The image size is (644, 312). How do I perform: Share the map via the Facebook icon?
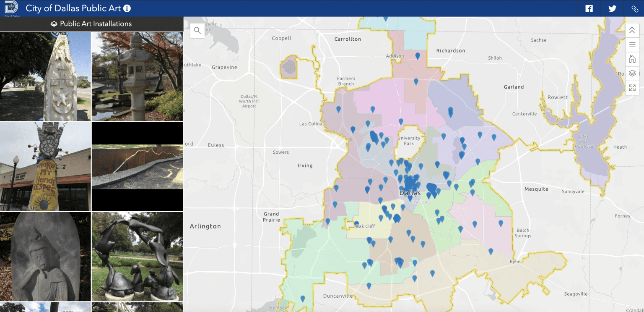point(589,8)
